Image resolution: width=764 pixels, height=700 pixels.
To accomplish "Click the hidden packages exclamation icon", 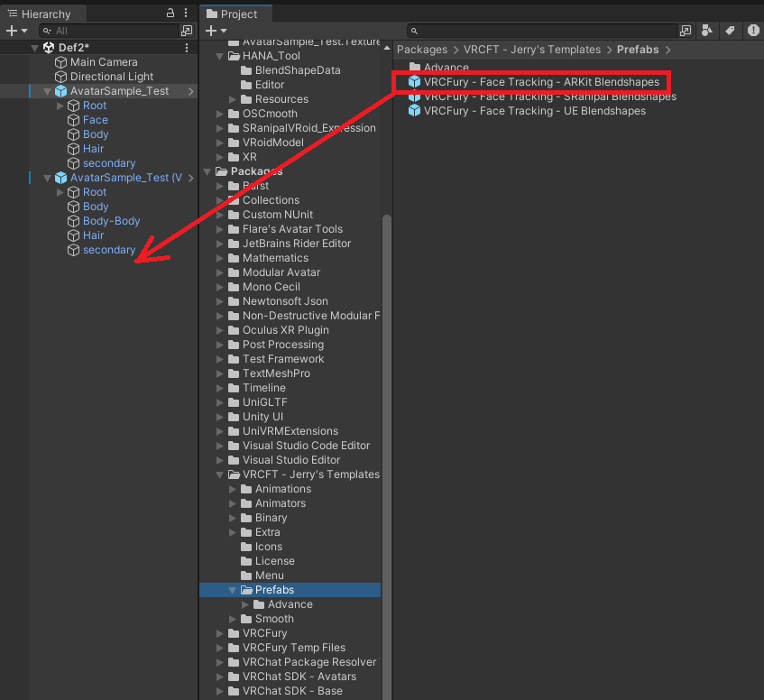I will coord(753,30).
